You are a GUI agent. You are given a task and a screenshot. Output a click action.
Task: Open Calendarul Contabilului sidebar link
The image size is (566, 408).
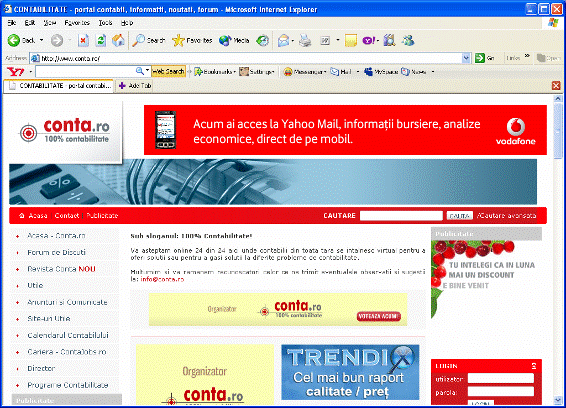(68, 335)
